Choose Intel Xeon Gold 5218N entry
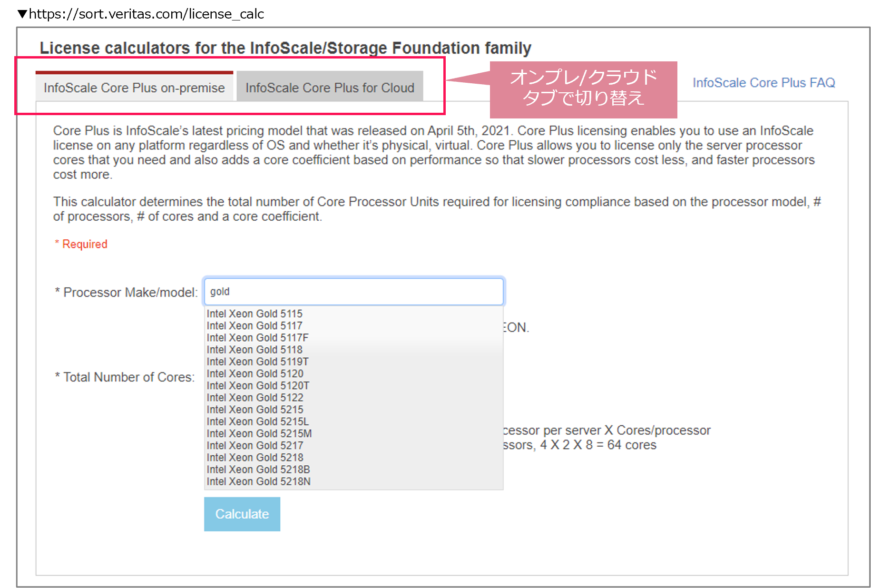The height and width of the screenshot is (588, 871). 354,481
